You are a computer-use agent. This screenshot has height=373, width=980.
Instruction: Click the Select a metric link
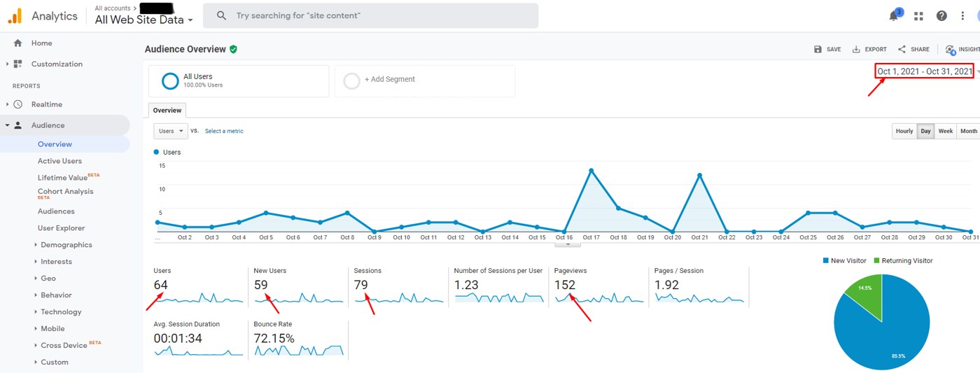pos(224,131)
